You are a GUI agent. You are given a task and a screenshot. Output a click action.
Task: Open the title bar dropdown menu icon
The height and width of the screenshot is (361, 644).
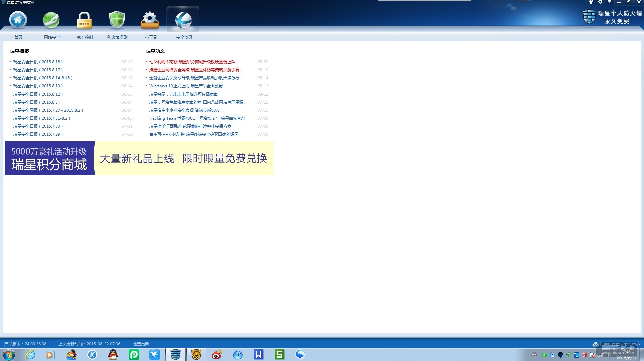[610, 2]
